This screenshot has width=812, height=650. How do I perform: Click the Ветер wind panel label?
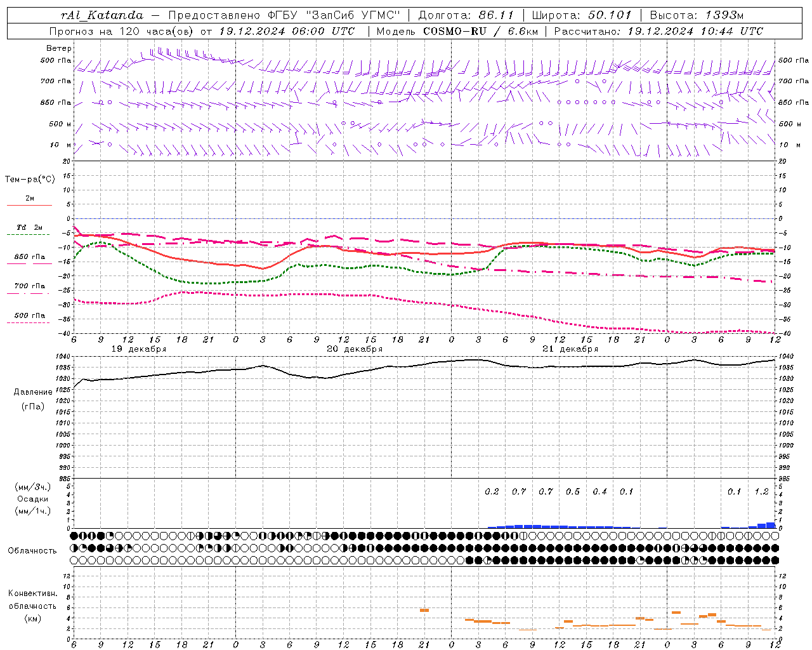tap(59, 48)
